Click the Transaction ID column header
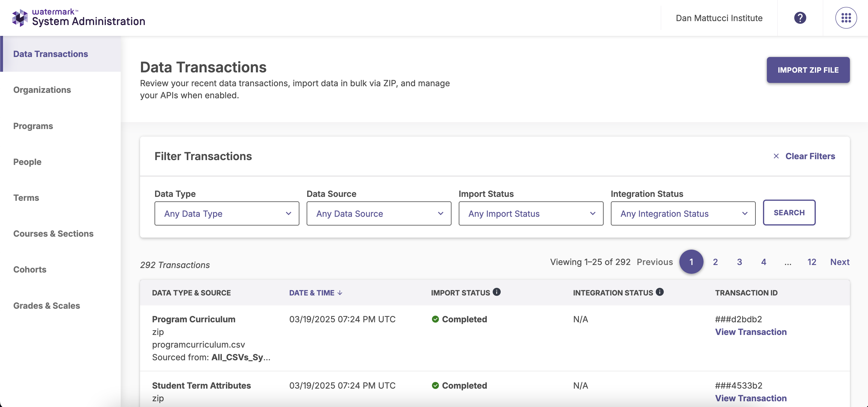The height and width of the screenshot is (407, 868). click(x=746, y=293)
